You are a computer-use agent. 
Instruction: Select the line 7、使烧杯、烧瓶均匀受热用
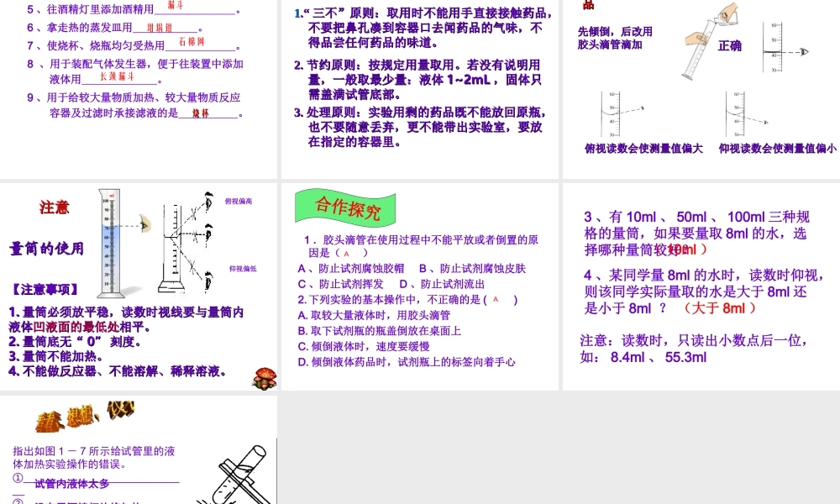(x=134, y=45)
